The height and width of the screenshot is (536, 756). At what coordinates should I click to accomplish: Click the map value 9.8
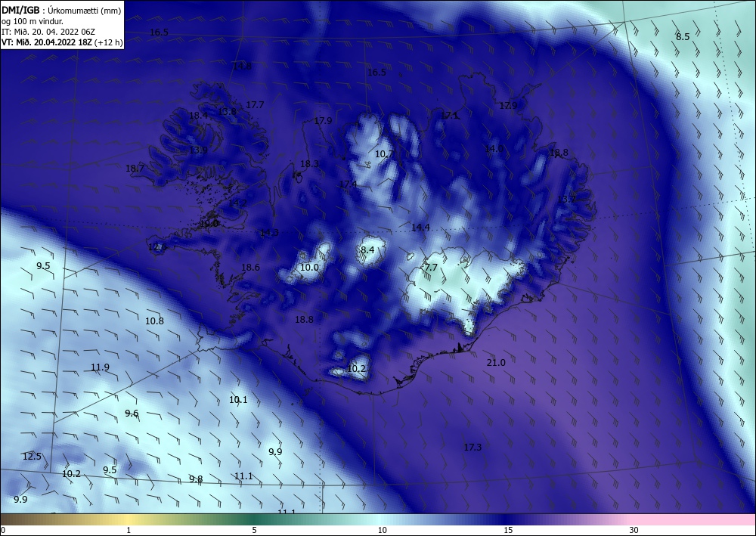coord(196,479)
